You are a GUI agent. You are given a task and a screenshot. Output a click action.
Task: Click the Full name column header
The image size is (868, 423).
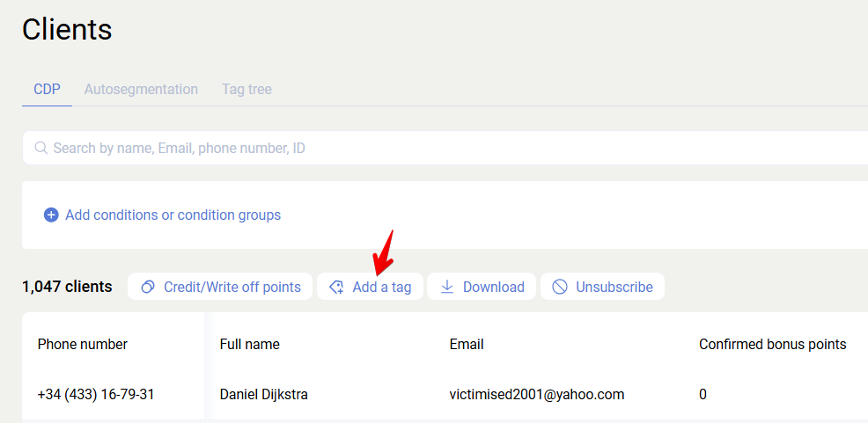249,344
